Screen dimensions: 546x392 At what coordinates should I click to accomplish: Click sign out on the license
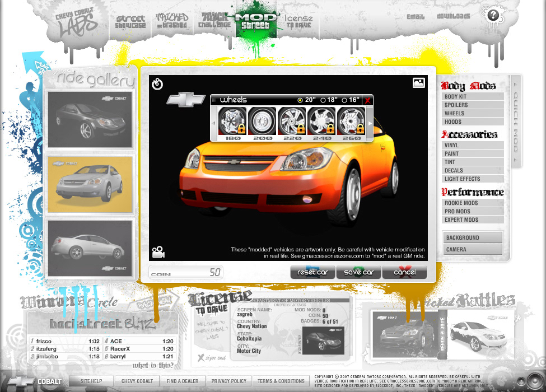click(x=212, y=357)
